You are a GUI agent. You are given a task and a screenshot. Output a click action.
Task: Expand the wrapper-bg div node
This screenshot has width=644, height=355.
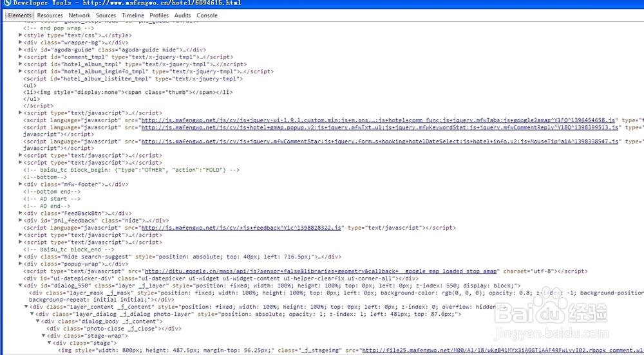(20, 42)
